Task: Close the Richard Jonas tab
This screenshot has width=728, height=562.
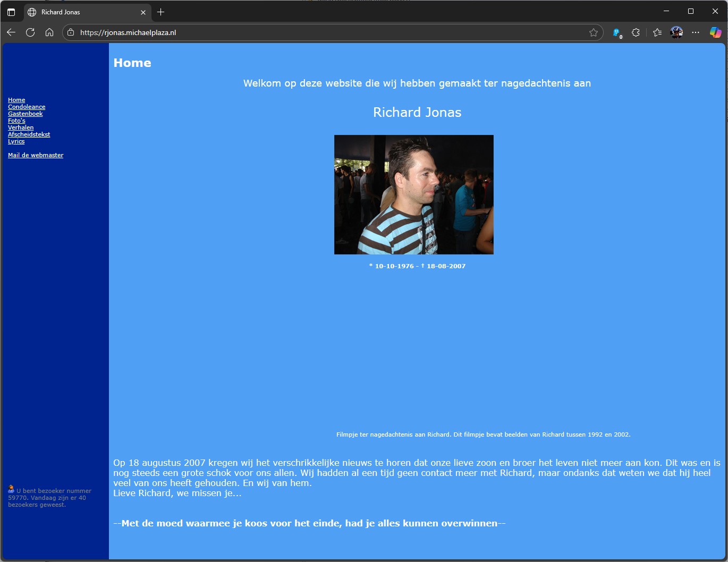Action: [x=143, y=12]
